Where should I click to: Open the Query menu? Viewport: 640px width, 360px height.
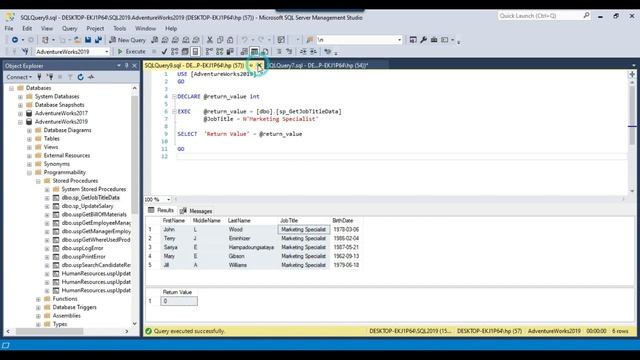[69, 29]
